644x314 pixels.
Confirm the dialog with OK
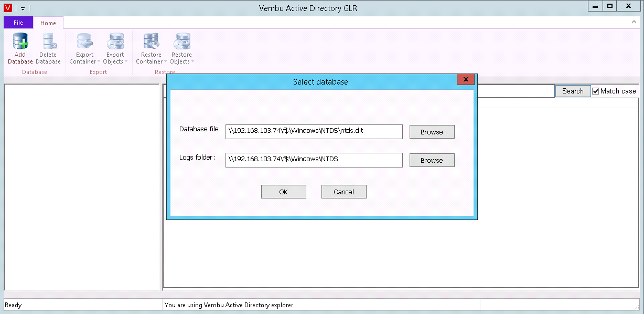(x=283, y=192)
